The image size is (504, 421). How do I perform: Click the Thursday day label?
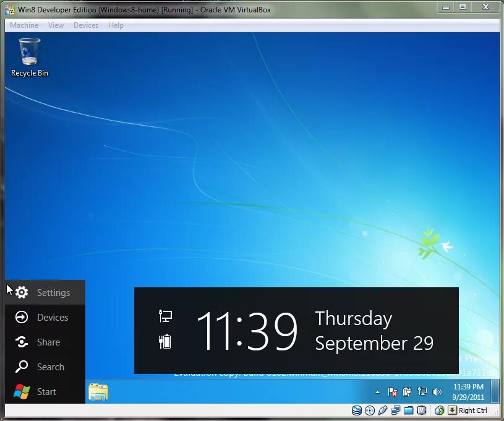[x=354, y=319]
